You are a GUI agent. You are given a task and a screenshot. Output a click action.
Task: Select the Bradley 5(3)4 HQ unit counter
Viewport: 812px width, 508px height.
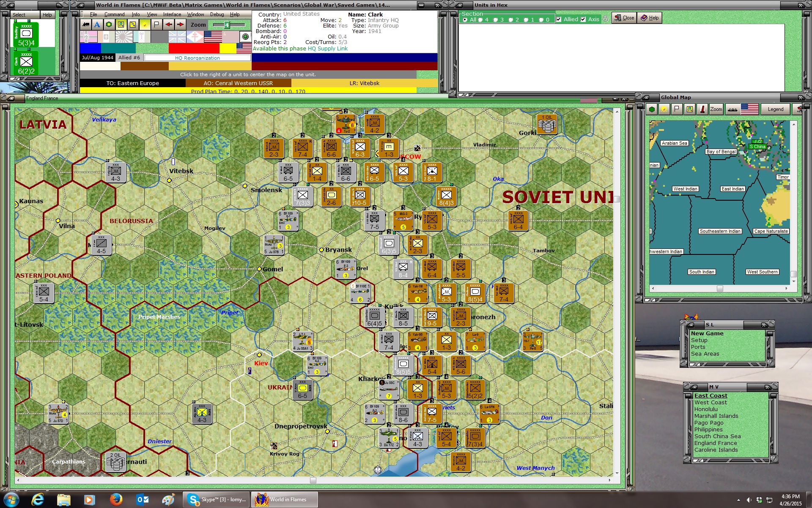[26, 35]
